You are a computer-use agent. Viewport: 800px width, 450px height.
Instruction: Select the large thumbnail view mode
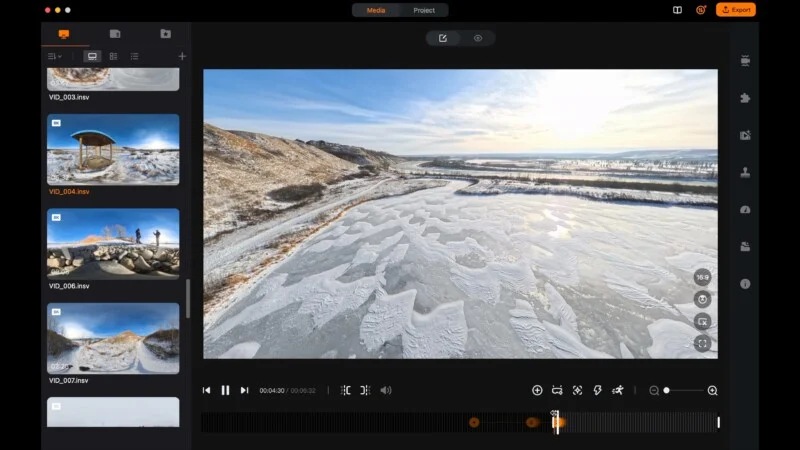pyautogui.click(x=92, y=56)
